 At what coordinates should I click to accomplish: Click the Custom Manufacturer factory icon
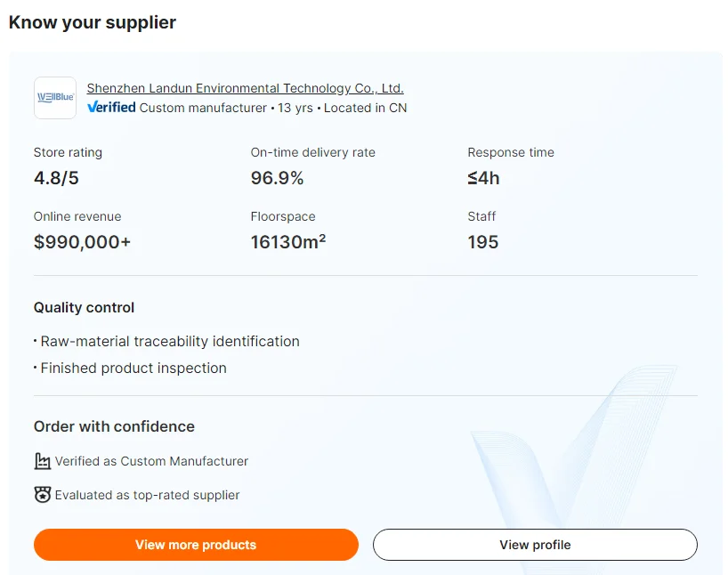click(x=42, y=461)
